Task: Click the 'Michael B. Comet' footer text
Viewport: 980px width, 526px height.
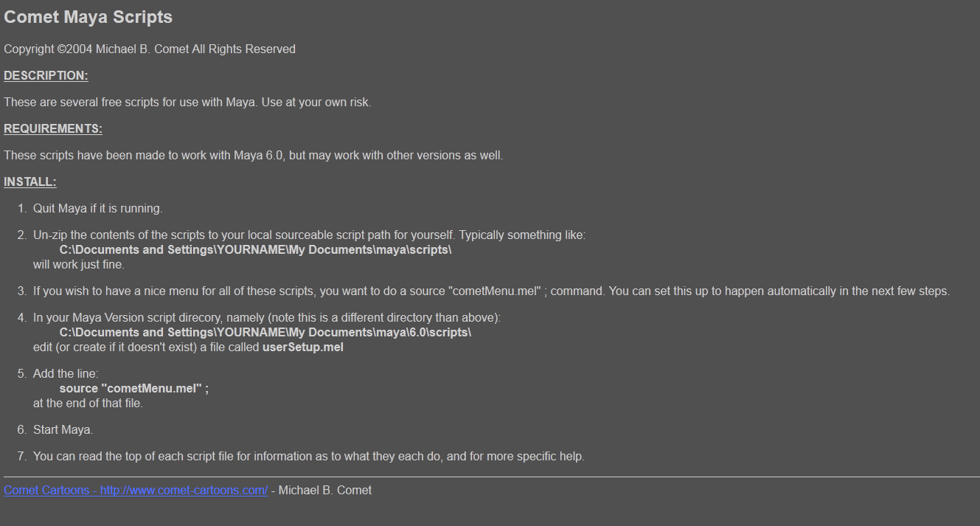Action: [325, 491]
